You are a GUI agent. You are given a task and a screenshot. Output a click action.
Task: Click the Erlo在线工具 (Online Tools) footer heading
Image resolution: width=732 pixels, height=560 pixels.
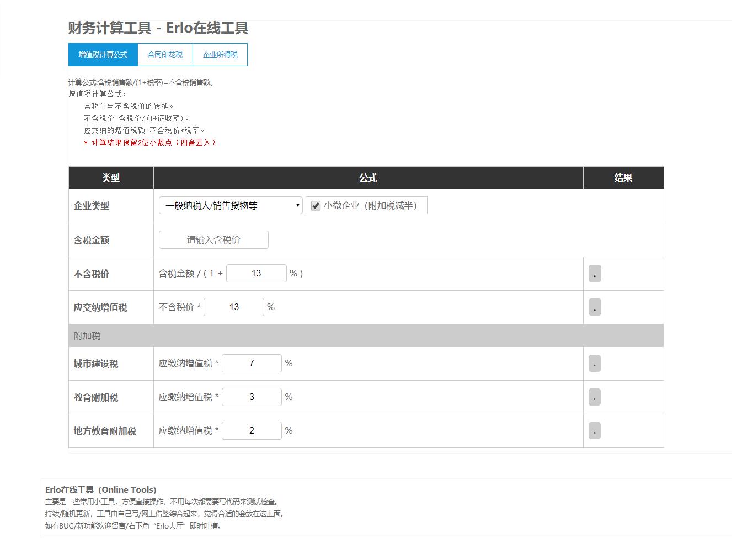pyautogui.click(x=100, y=489)
